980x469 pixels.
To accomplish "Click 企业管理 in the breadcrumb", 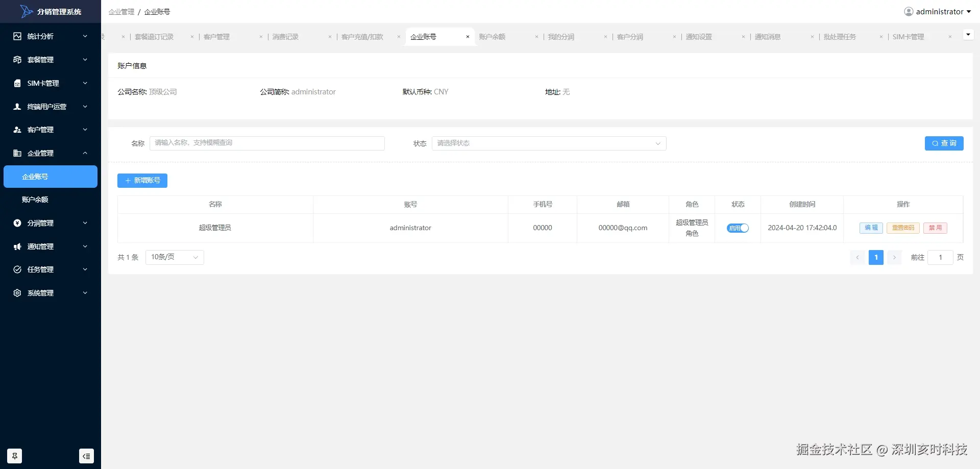I will tap(121, 12).
